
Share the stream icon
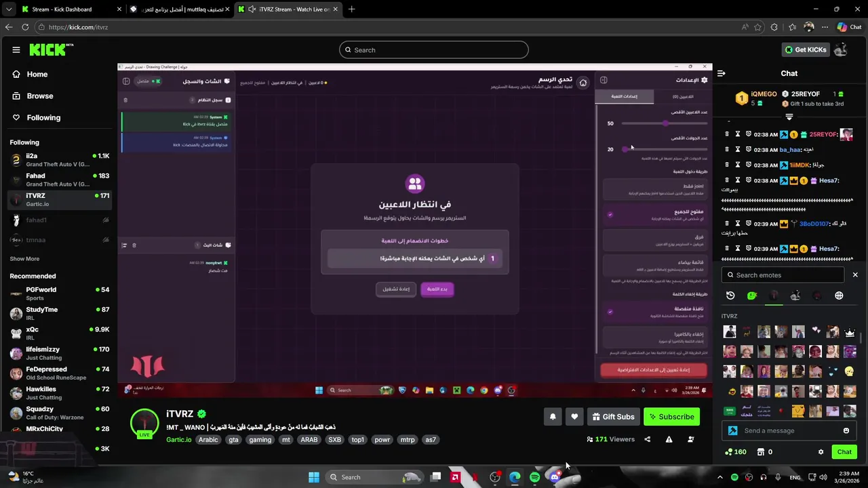[647, 439]
